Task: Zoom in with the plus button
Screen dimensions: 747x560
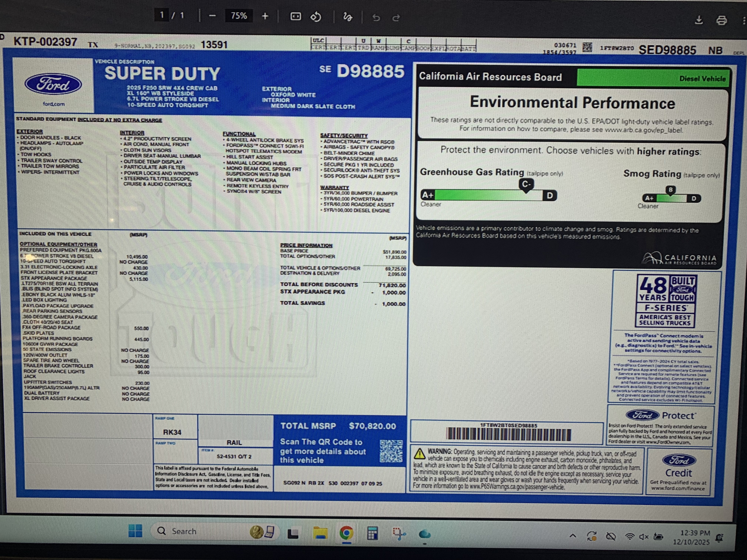Action: coord(265,16)
